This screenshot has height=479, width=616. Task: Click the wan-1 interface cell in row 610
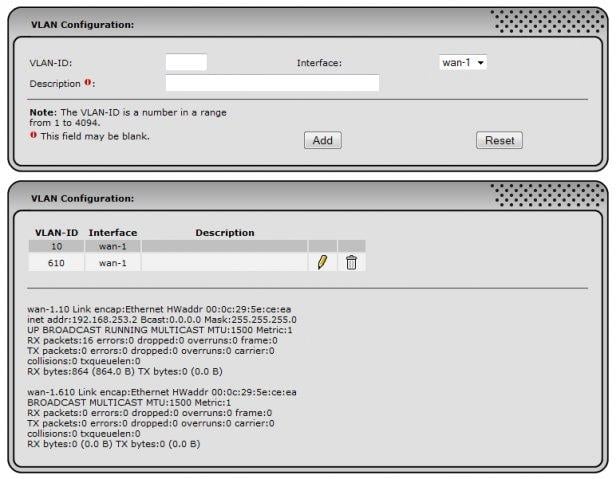click(x=112, y=262)
